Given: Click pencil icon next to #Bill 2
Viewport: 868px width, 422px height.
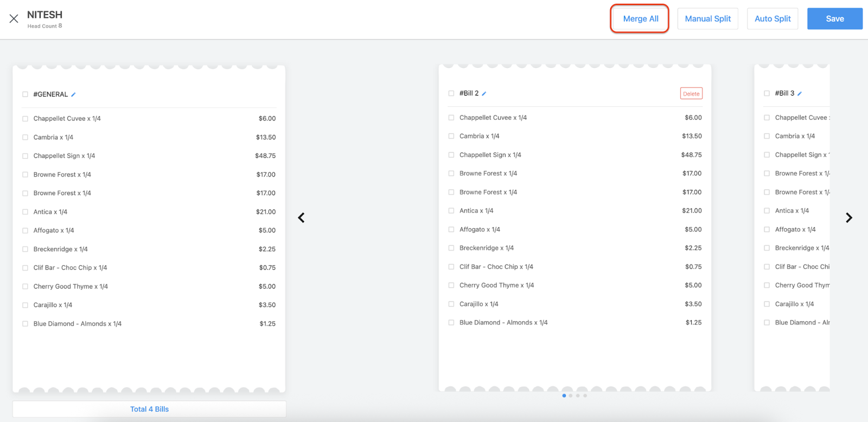Looking at the screenshot, I should pyautogui.click(x=484, y=94).
